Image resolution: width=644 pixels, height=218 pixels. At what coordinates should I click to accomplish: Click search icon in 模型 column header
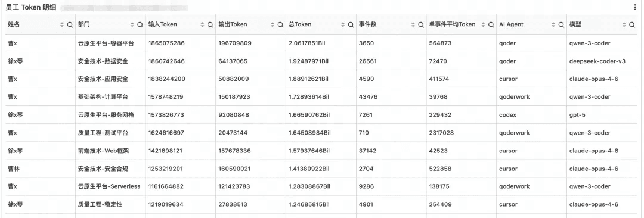coord(631,24)
